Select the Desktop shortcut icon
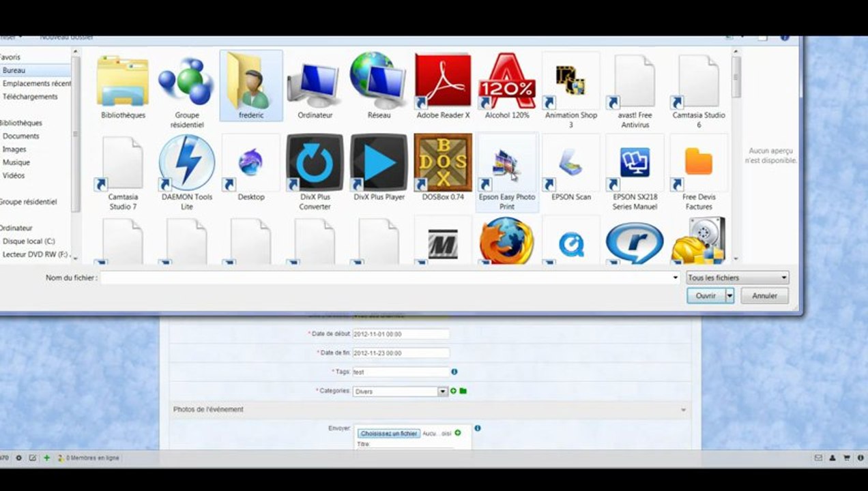The width and height of the screenshot is (868, 491). point(251,168)
